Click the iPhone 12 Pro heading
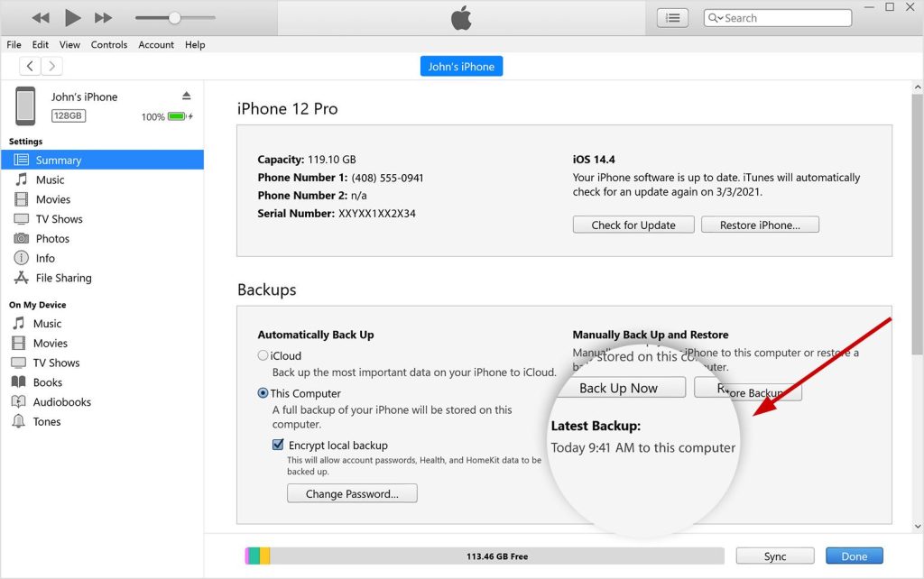Viewport: 924px width, 579px height. [x=287, y=109]
